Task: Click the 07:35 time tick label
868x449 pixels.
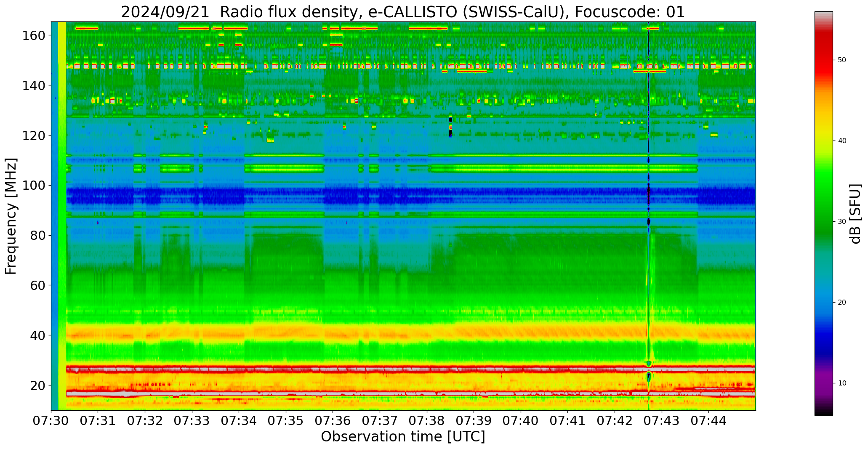Action: pyautogui.click(x=286, y=420)
